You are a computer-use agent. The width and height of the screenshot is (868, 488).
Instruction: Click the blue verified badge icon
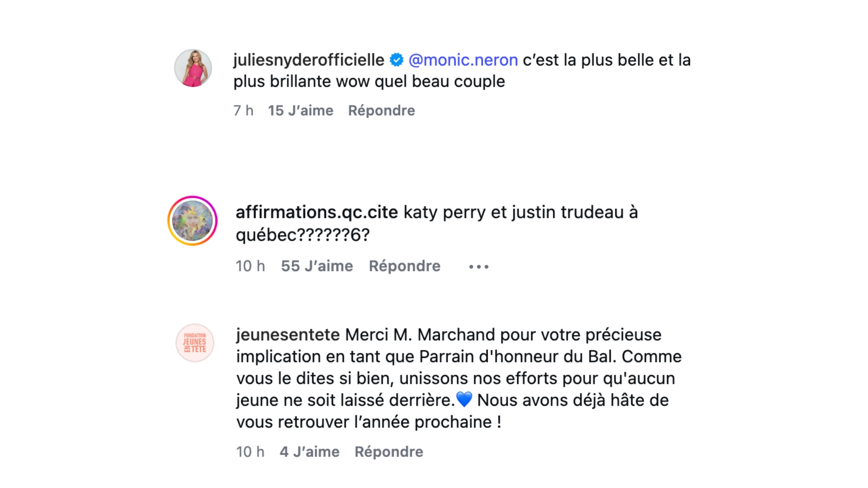[x=396, y=60]
